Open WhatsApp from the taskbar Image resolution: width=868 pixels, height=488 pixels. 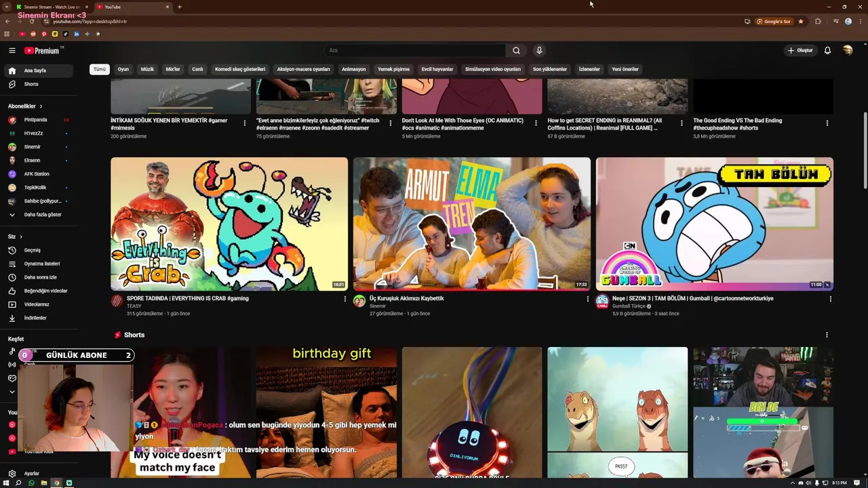tap(31, 483)
